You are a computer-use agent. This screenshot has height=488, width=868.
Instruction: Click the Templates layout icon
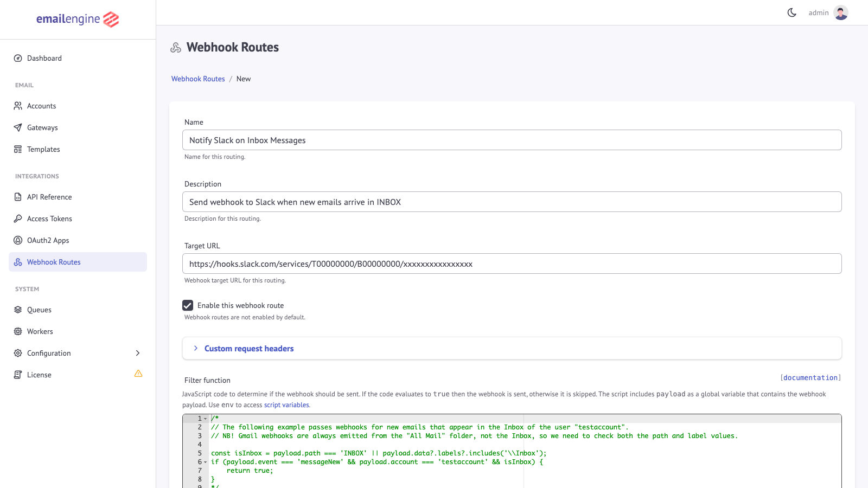[18, 149]
